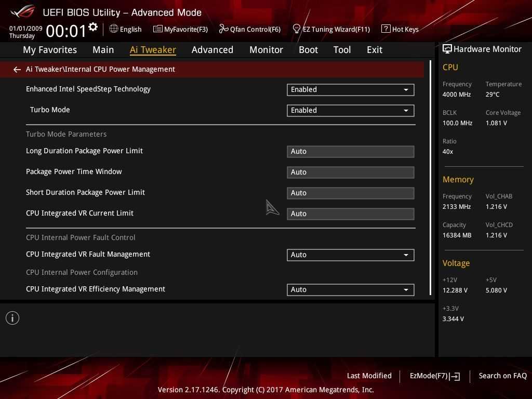532x399 pixels.
Task: Open Enhanced Intel SpeedStep Technology dropdown
Action: click(350, 89)
